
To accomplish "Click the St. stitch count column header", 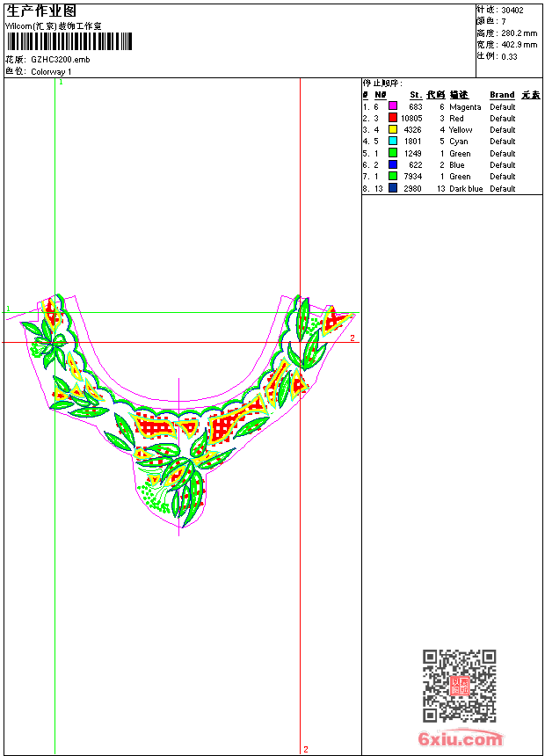I will 415,95.
